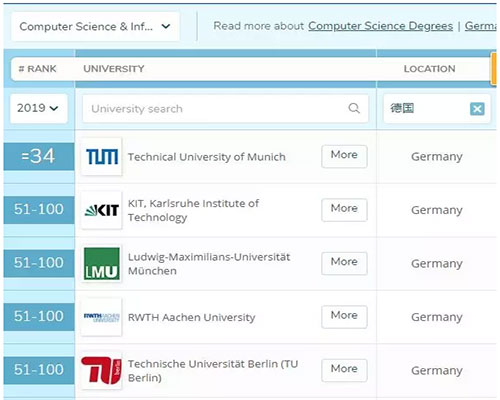Clear the 德国 location filter
This screenshot has width=500, height=400.
(477, 109)
